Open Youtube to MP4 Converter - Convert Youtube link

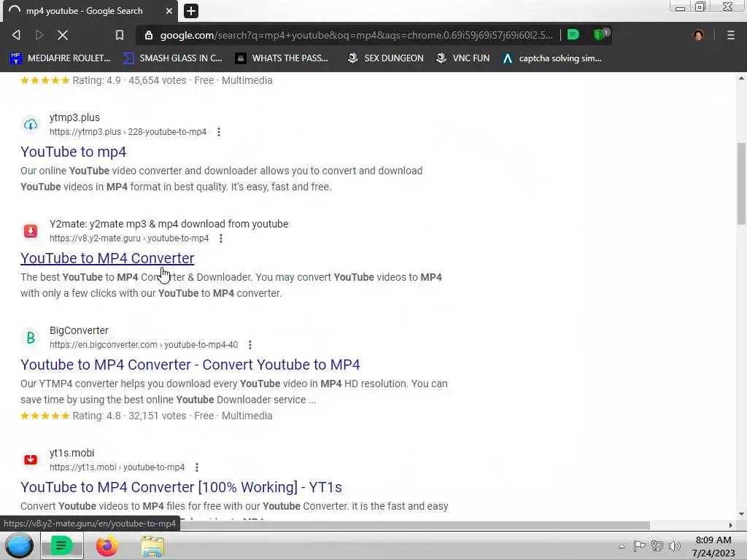[x=190, y=365]
